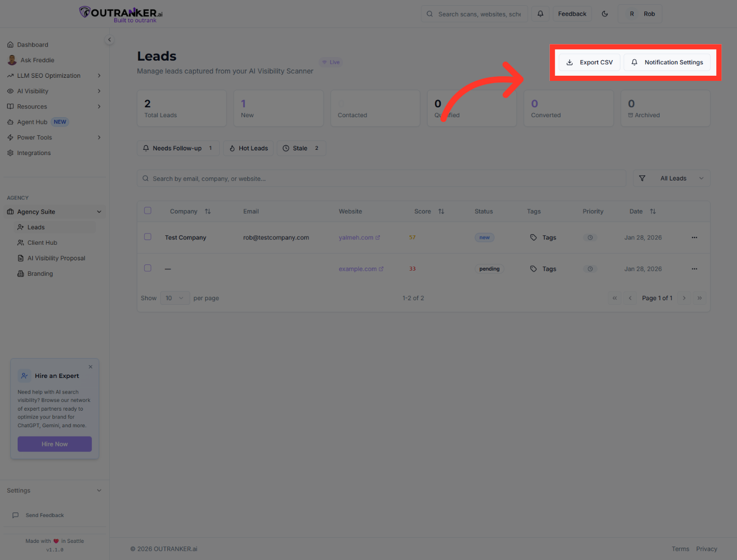Click the Agent Hub icon in sidebar
This screenshot has width=737, height=560.
tap(11, 122)
